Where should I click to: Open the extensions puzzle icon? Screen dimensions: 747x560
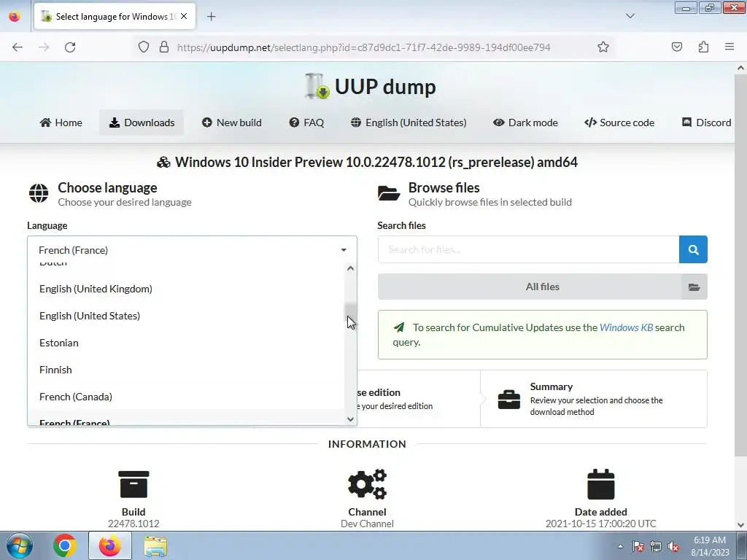pos(703,47)
